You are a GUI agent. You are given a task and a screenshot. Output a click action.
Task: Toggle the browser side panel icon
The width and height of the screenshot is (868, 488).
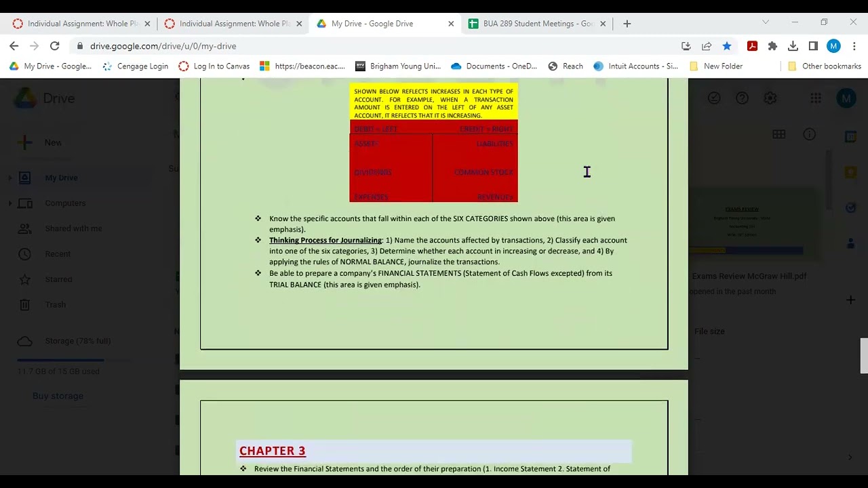tap(813, 46)
